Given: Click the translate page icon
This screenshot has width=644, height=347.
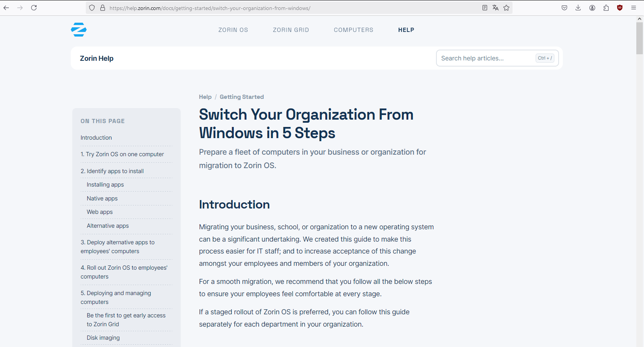Looking at the screenshot, I should click(495, 8).
